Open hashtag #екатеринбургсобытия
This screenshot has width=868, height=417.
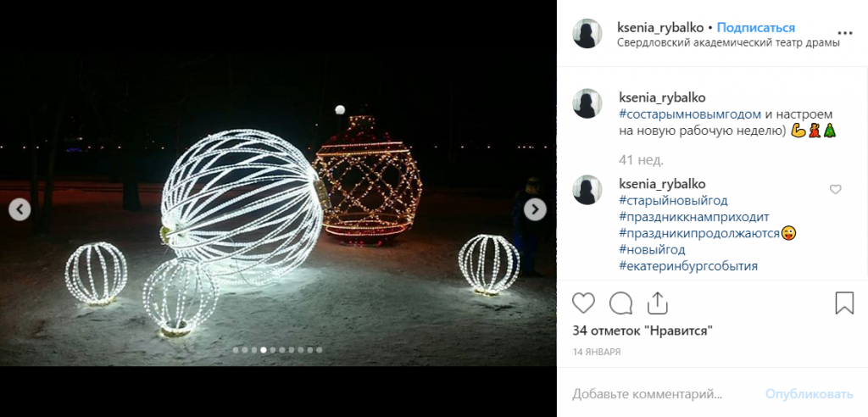point(688,266)
